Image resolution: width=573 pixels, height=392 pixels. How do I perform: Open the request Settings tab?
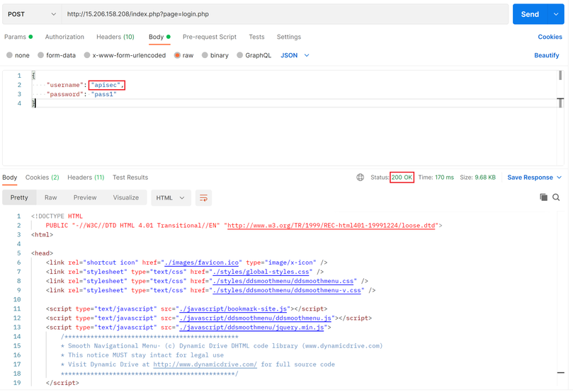coord(289,37)
